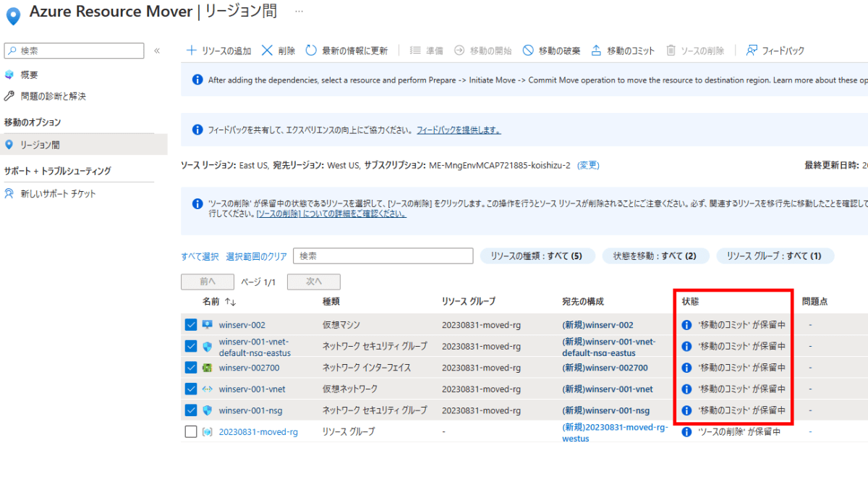This screenshot has height=477, width=868.
Task: Open destination (新規)winserv-001-vnet configuration
Action: point(608,389)
